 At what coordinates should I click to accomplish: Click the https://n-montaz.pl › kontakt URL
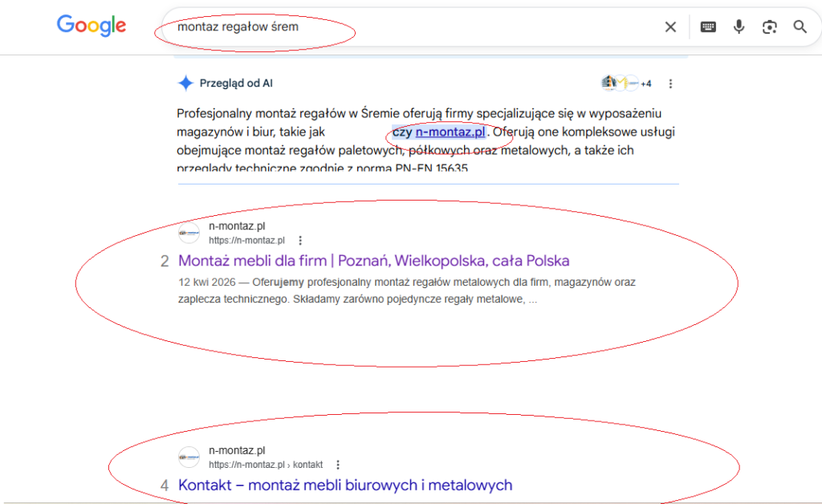coord(265,465)
